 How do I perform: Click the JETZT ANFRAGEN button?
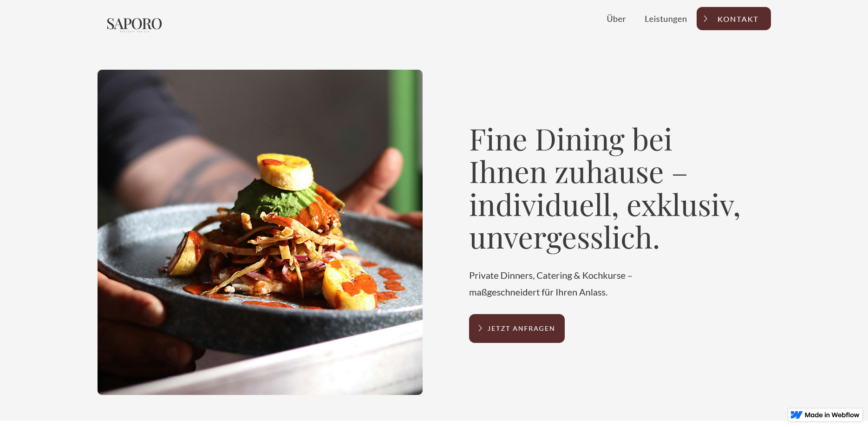[x=517, y=328]
